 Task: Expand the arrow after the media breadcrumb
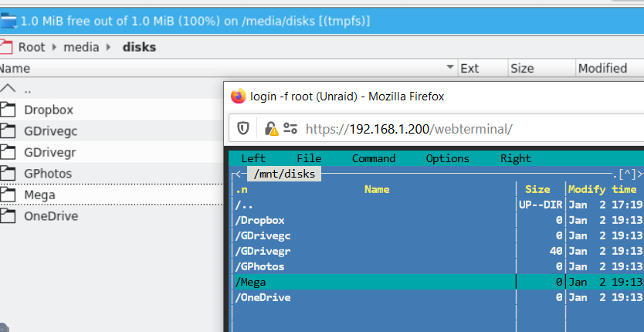tap(108, 47)
